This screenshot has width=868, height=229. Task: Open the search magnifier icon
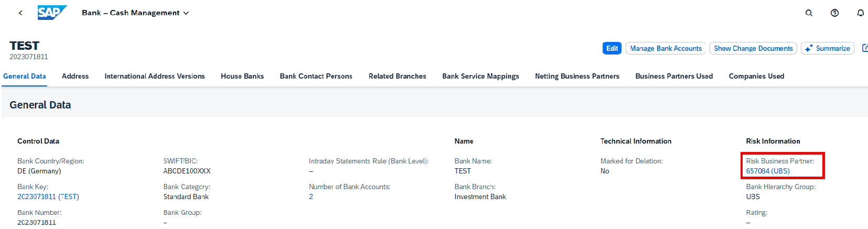point(809,13)
